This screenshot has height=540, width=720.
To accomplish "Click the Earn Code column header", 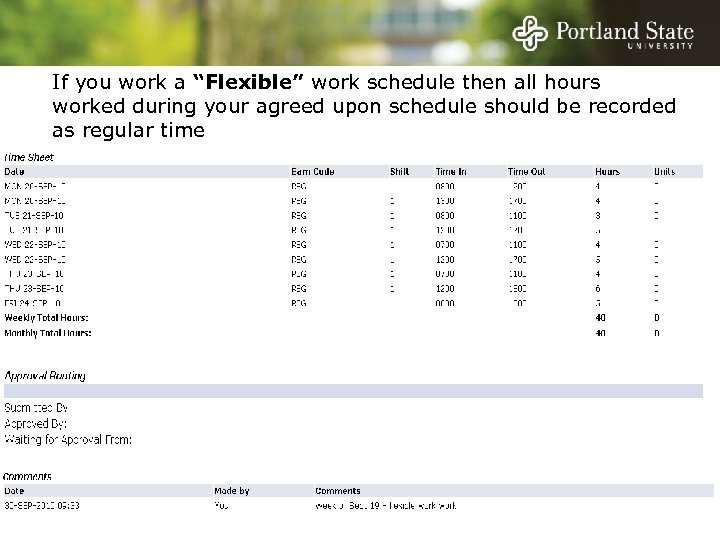I will click(311, 171).
